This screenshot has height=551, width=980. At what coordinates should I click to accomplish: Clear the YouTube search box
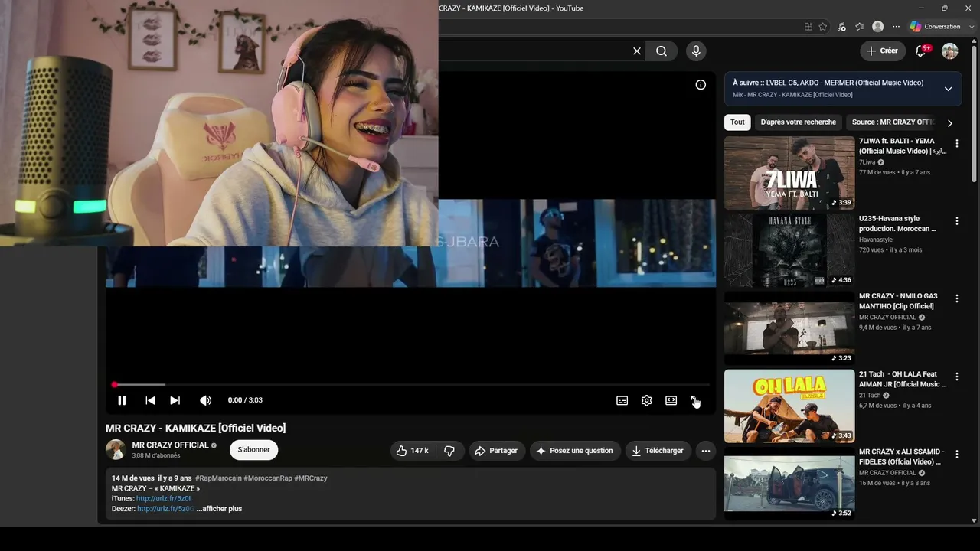(x=637, y=51)
